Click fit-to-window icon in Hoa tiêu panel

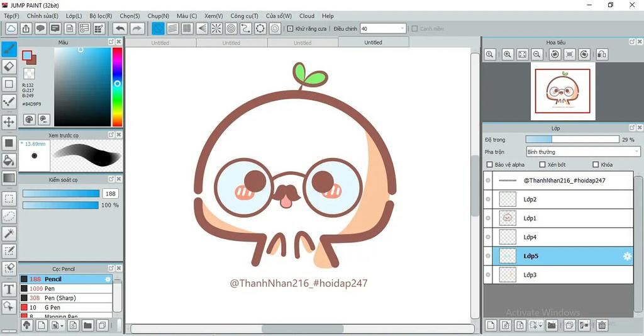point(523,54)
